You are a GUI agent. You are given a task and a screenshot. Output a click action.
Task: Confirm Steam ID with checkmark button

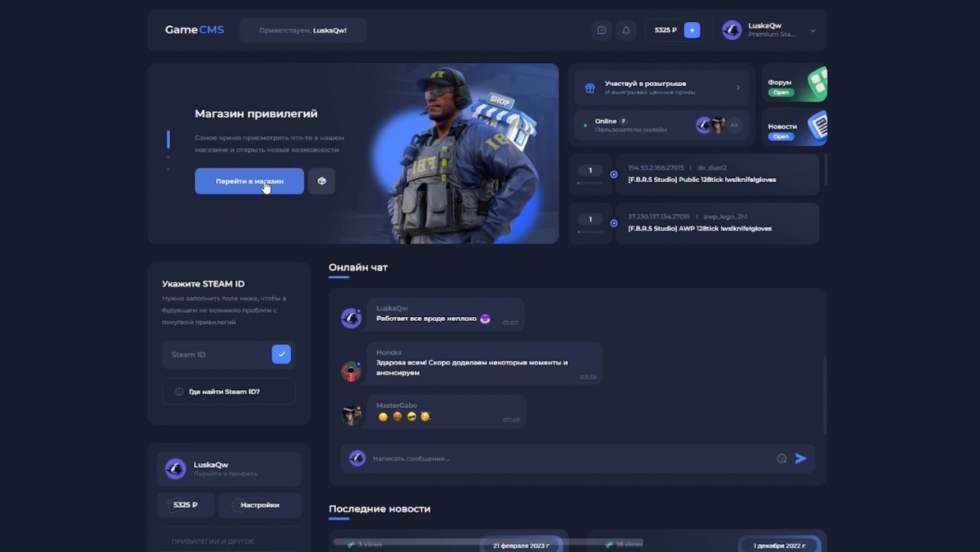281,354
